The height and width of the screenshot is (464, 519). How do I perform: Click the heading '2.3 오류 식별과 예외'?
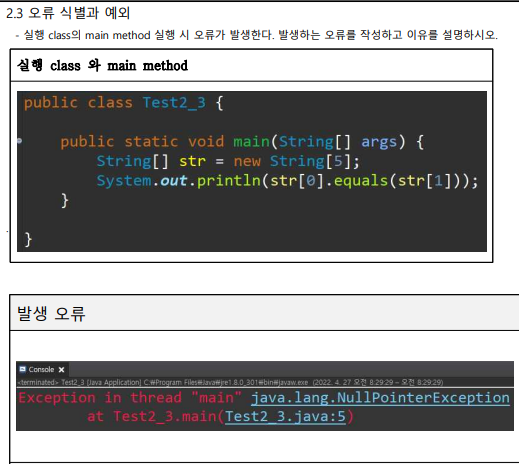(68, 13)
